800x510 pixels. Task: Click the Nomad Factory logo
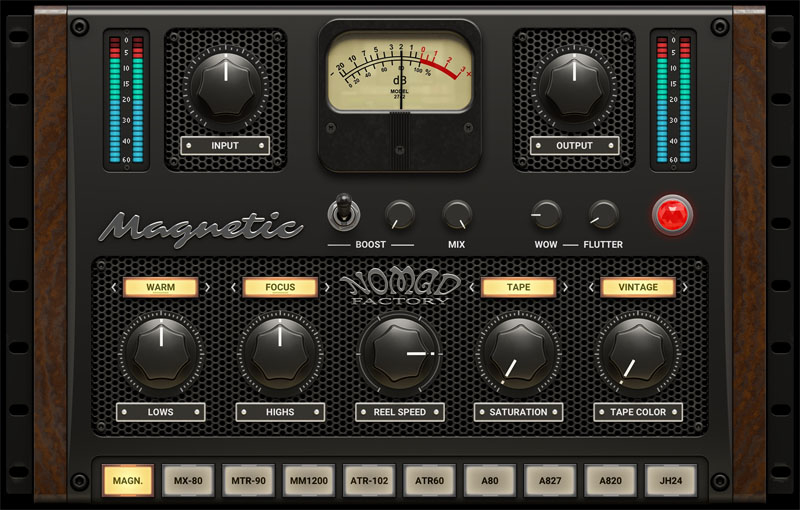[399, 290]
